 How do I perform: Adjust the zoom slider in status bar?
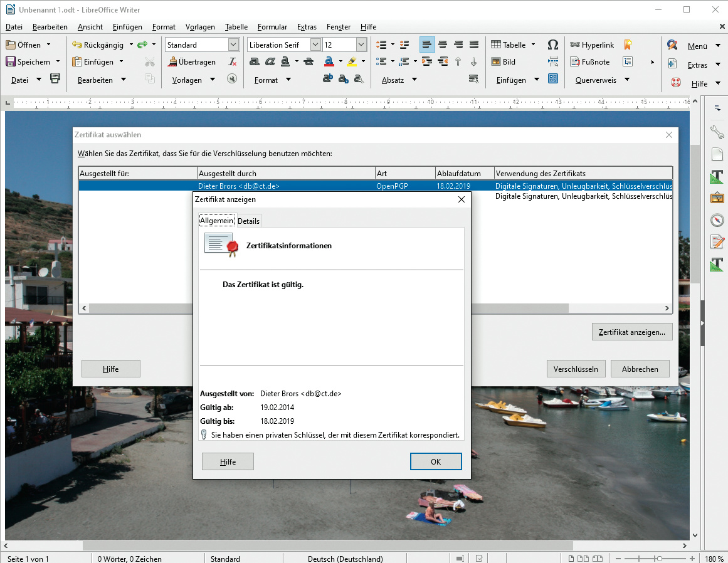pos(658,558)
